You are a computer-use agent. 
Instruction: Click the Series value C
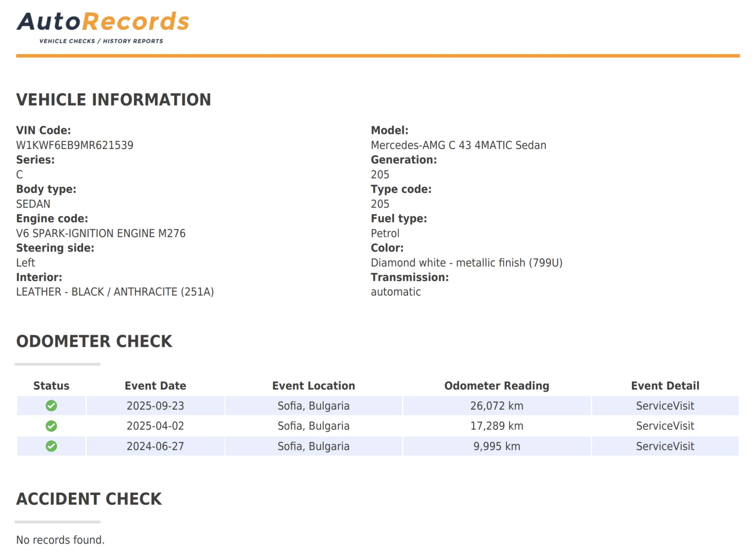tap(19, 175)
